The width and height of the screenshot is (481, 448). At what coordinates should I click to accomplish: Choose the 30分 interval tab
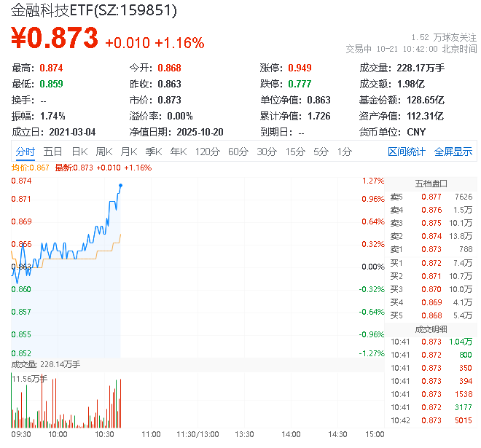coord(267,152)
